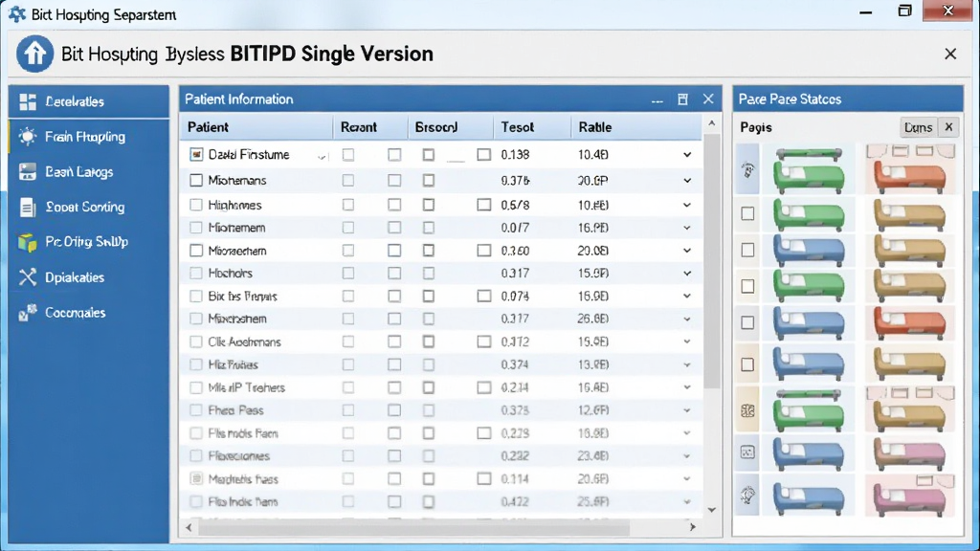The height and width of the screenshot is (551, 980).
Task: Expand the Mioraerhem row chevron
Action: (687, 251)
